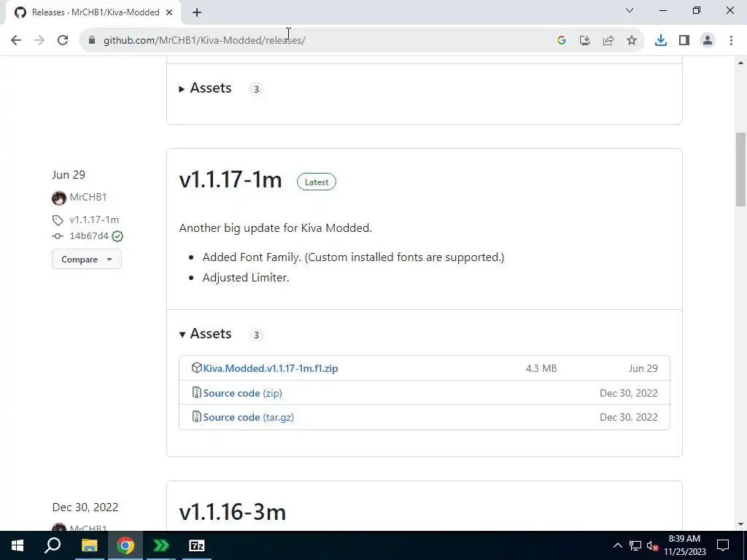The height and width of the screenshot is (560, 747).
Task: Download Source code (zip)
Action: (x=242, y=393)
